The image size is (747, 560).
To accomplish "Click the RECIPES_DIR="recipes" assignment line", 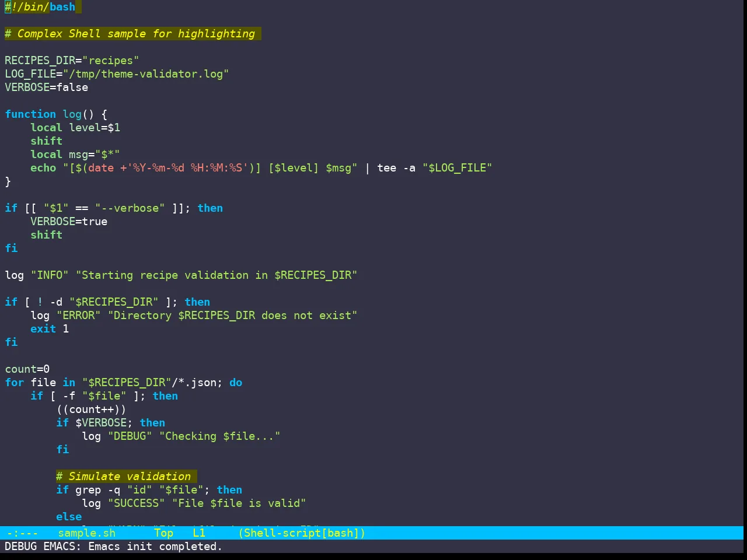I will 72,61.
